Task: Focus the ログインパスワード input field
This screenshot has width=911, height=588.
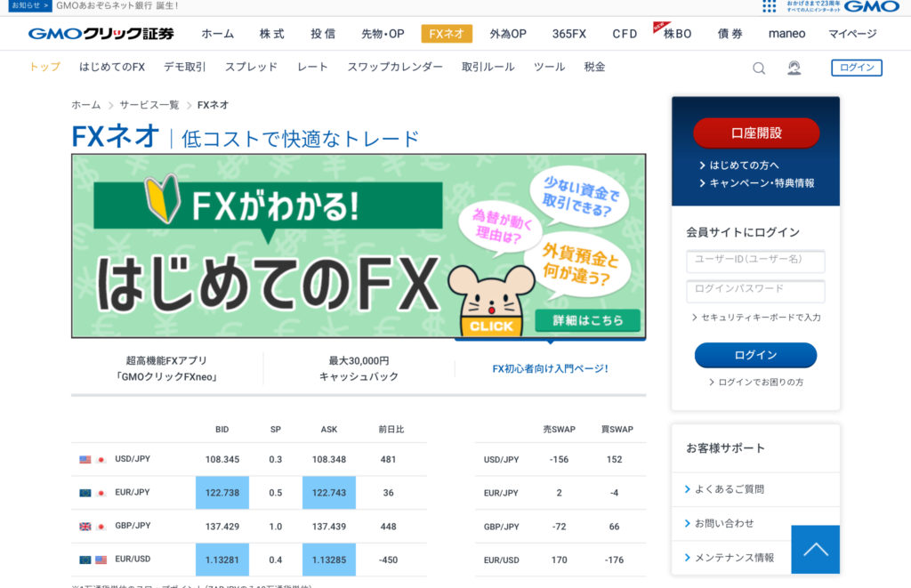Action: [x=755, y=291]
